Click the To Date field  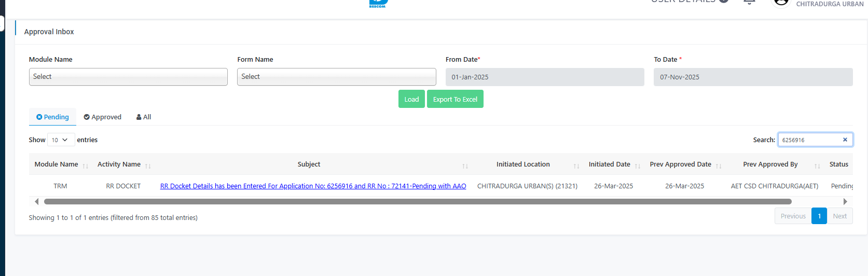[x=753, y=77]
